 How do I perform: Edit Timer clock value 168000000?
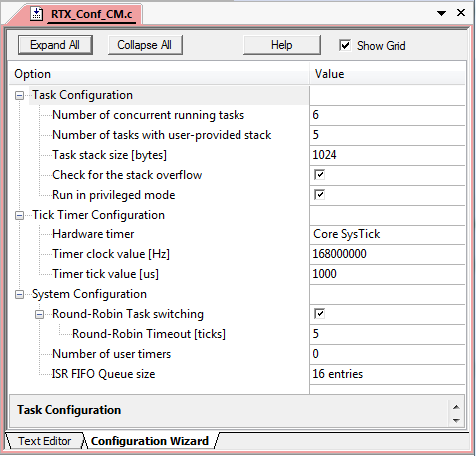[387, 254]
